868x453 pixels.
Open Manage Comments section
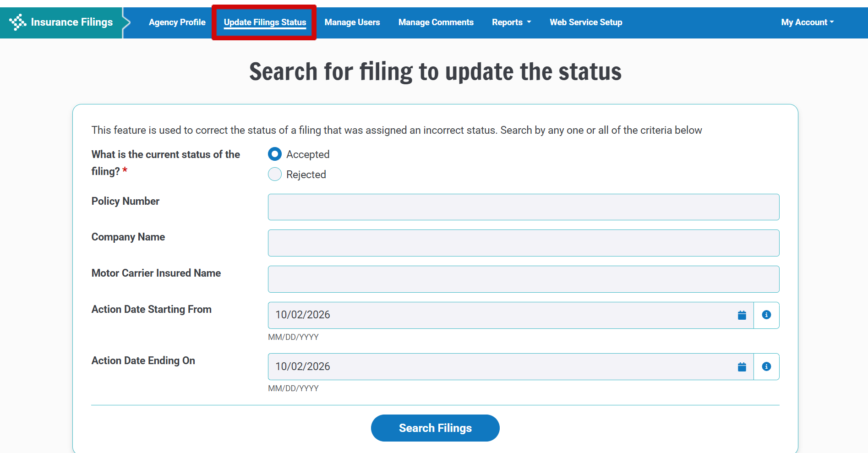(436, 22)
